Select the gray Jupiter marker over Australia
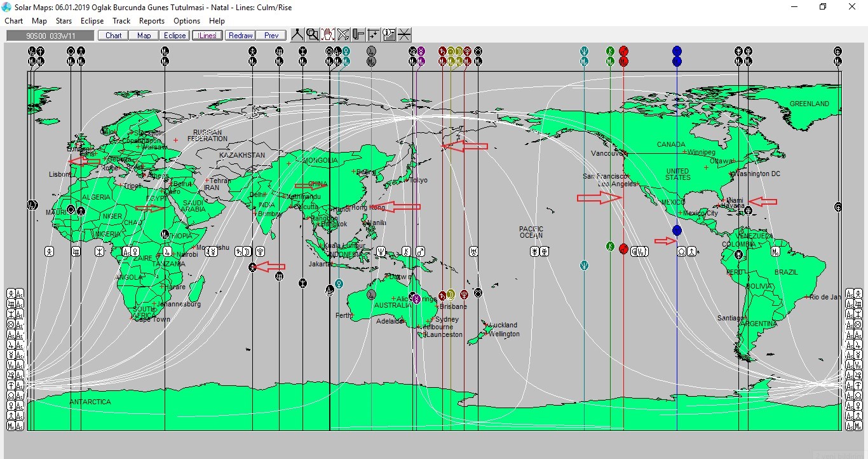Image resolution: width=868 pixels, height=459 pixels. [x=371, y=294]
